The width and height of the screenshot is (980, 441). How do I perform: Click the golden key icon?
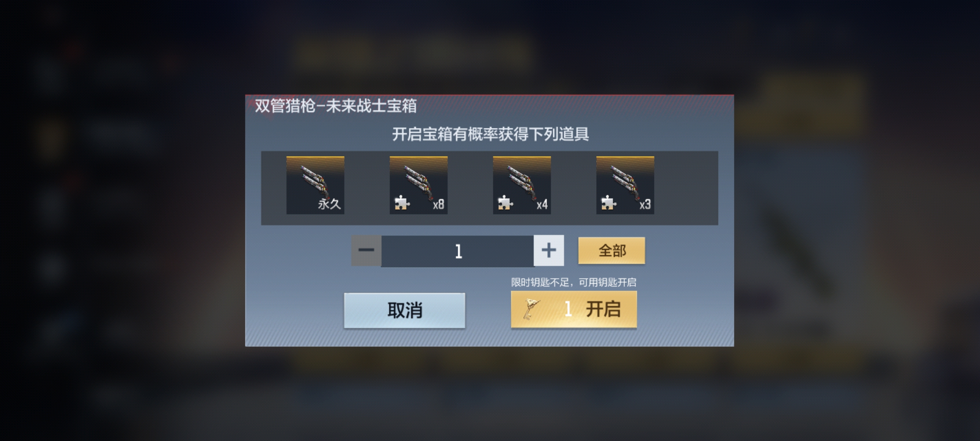pyautogui.click(x=531, y=309)
